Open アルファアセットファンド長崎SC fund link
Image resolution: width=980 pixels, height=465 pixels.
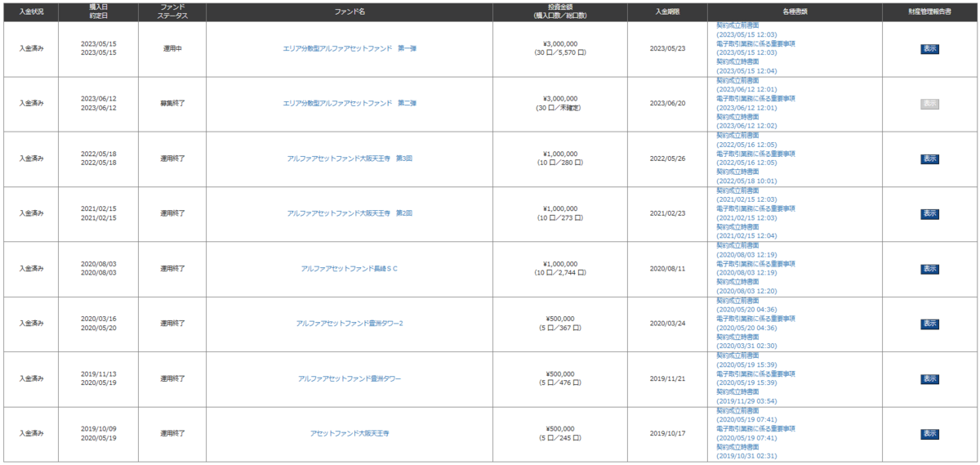pyautogui.click(x=350, y=269)
